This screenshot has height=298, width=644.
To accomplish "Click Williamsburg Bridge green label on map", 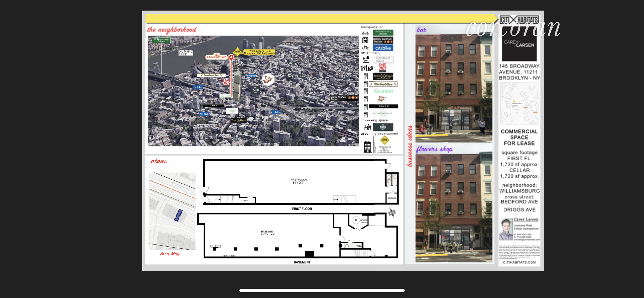I will [161, 40].
